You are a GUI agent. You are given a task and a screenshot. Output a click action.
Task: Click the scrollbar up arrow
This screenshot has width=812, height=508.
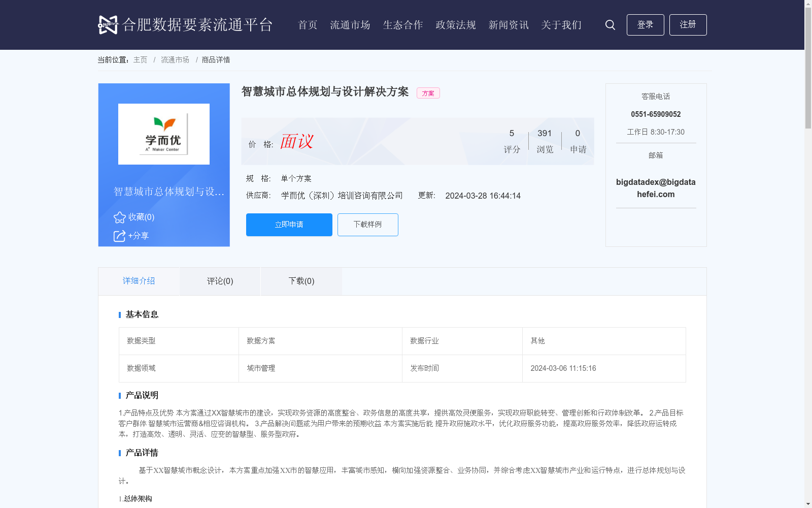tap(808, 3)
